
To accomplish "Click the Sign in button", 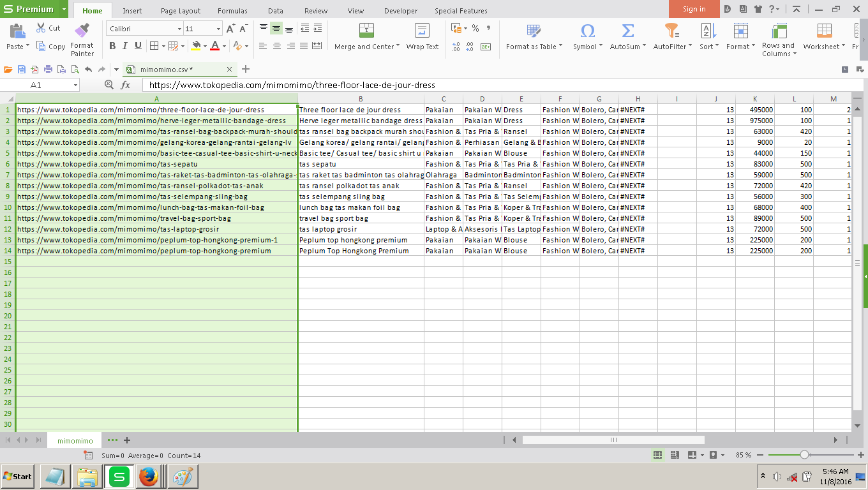I will tap(694, 9).
